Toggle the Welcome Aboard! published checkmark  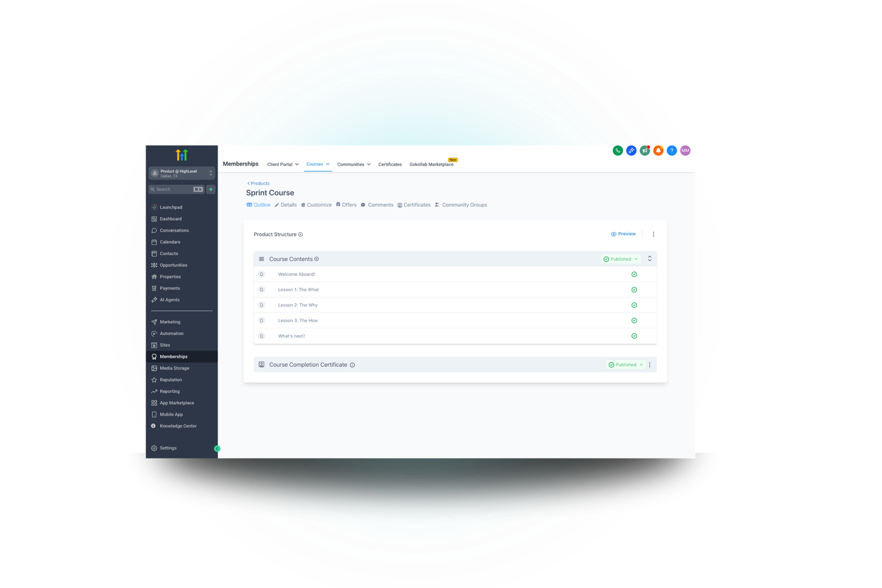click(634, 274)
